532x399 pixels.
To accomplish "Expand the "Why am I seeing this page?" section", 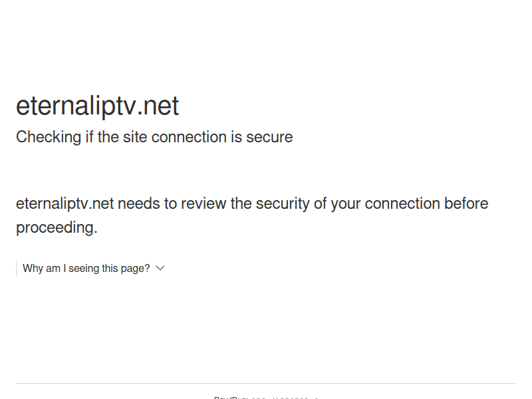I will (86, 269).
